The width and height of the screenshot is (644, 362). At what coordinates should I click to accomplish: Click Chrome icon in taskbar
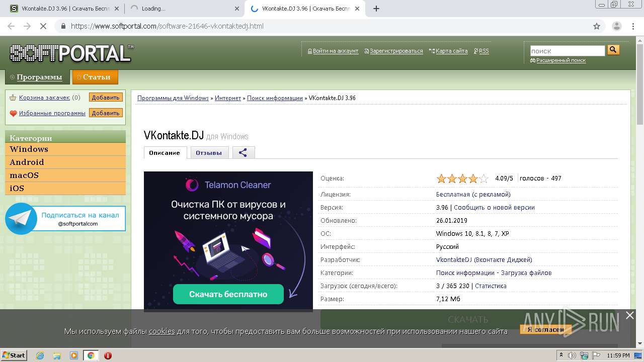(91, 355)
